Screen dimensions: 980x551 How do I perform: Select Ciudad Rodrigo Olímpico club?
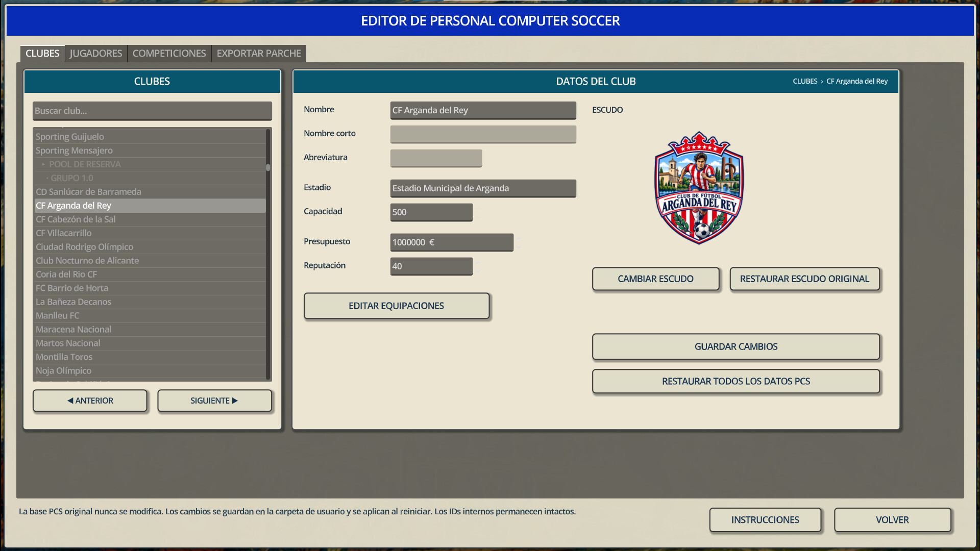tap(150, 247)
